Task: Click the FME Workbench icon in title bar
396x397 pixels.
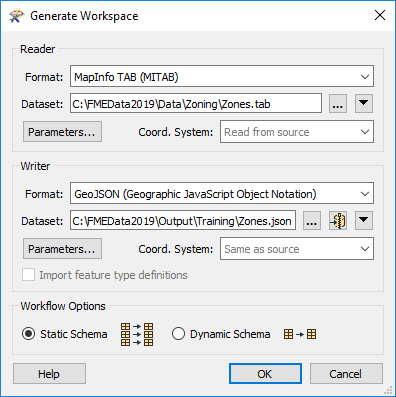Action: [17, 16]
